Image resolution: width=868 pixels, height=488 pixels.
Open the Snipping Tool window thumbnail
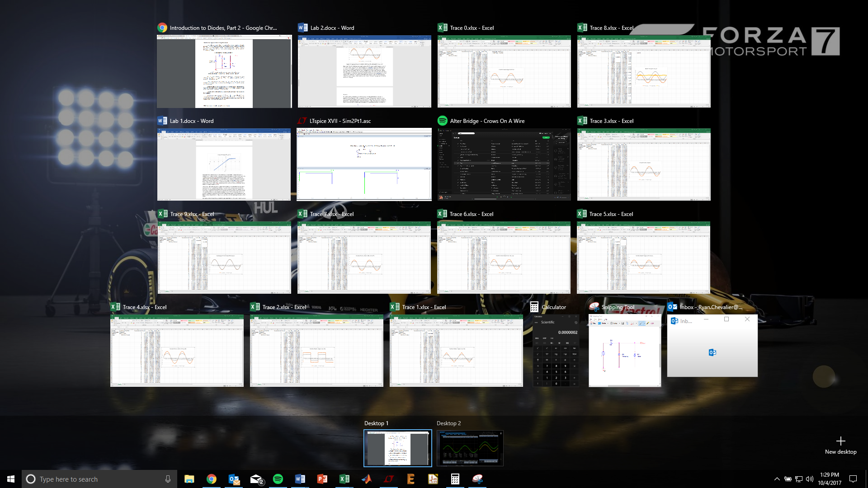[625, 351]
